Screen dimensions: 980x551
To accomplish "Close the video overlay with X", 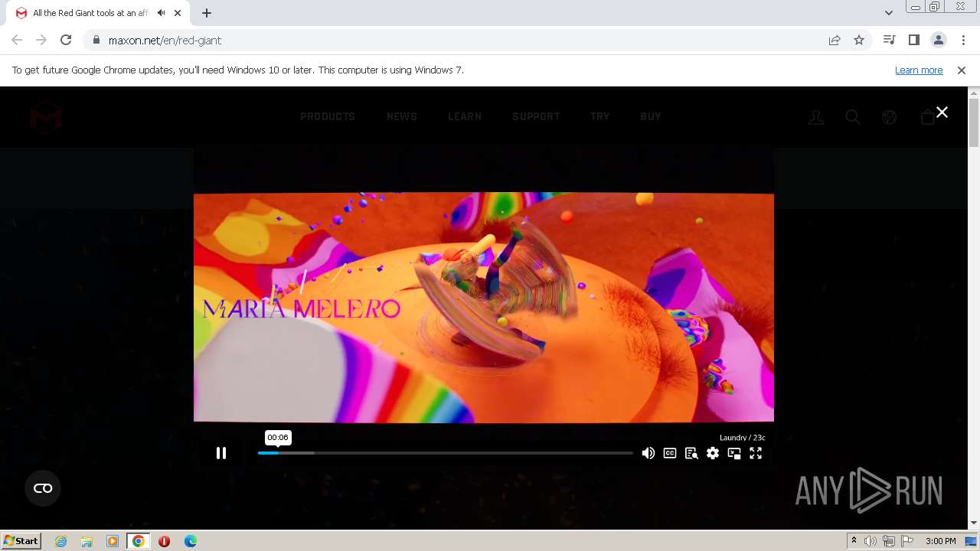I will coord(942,112).
